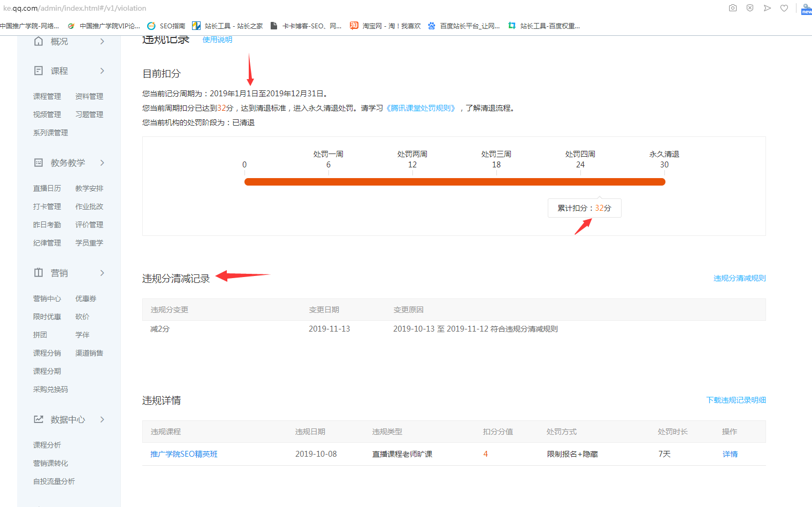Click the heart favorites icon in toolbar
The image size is (812, 507).
coord(784,7)
